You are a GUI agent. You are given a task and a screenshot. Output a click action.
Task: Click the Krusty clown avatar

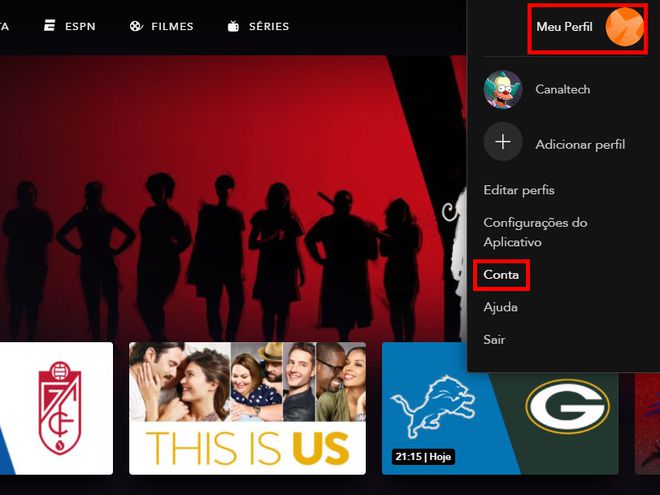pyautogui.click(x=503, y=90)
